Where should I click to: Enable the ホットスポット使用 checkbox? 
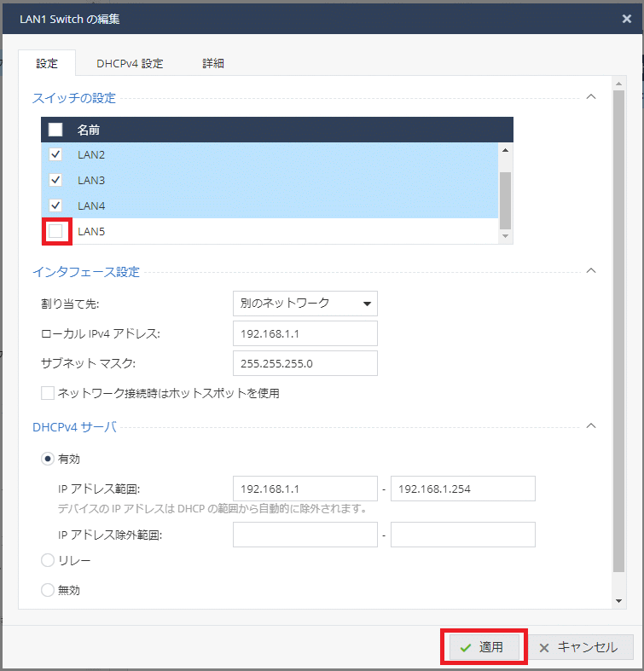(48, 393)
